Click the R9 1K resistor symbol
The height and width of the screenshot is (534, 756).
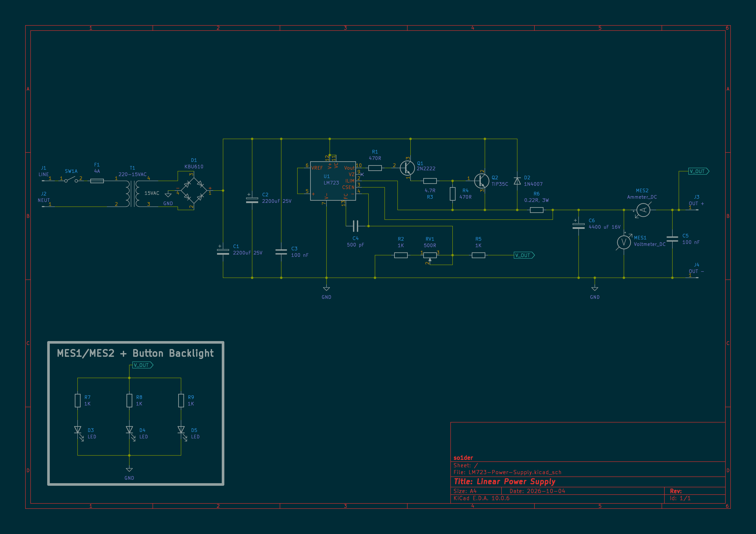(181, 400)
